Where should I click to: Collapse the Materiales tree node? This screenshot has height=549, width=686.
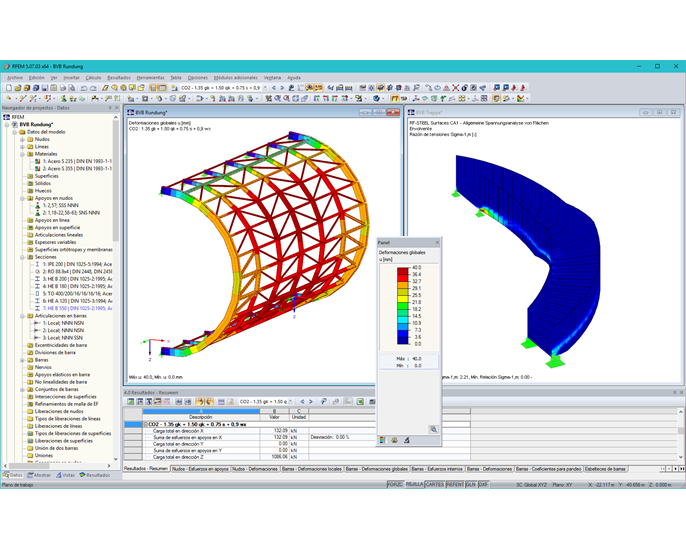22,154
